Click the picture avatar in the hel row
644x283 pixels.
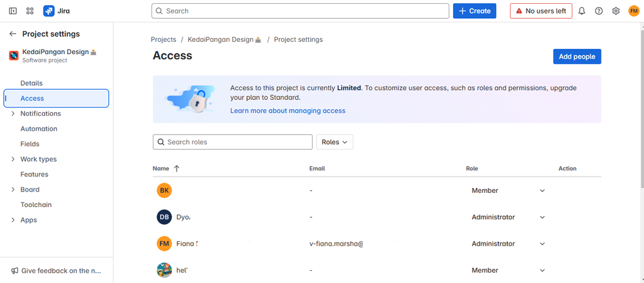pyautogui.click(x=164, y=270)
